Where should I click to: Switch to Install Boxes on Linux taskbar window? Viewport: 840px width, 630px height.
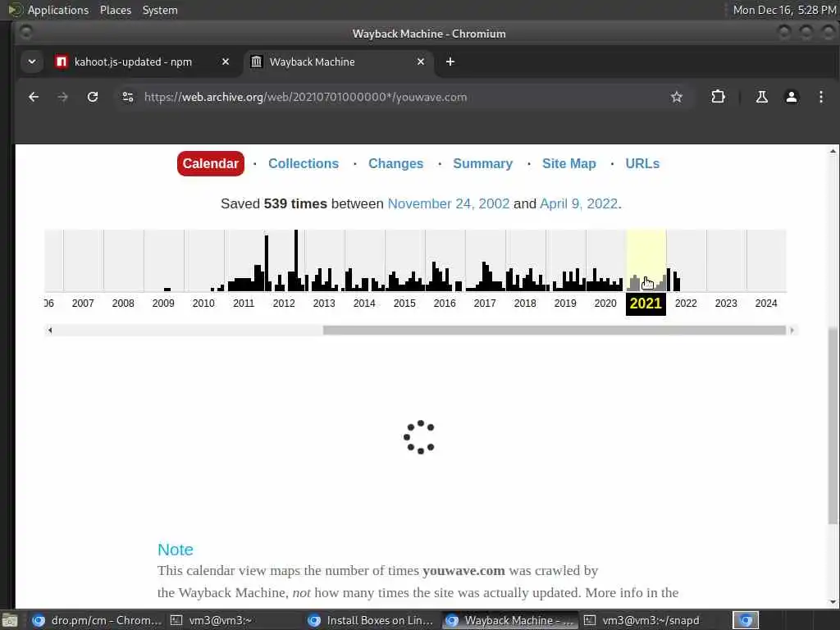(x=372, y=620)
